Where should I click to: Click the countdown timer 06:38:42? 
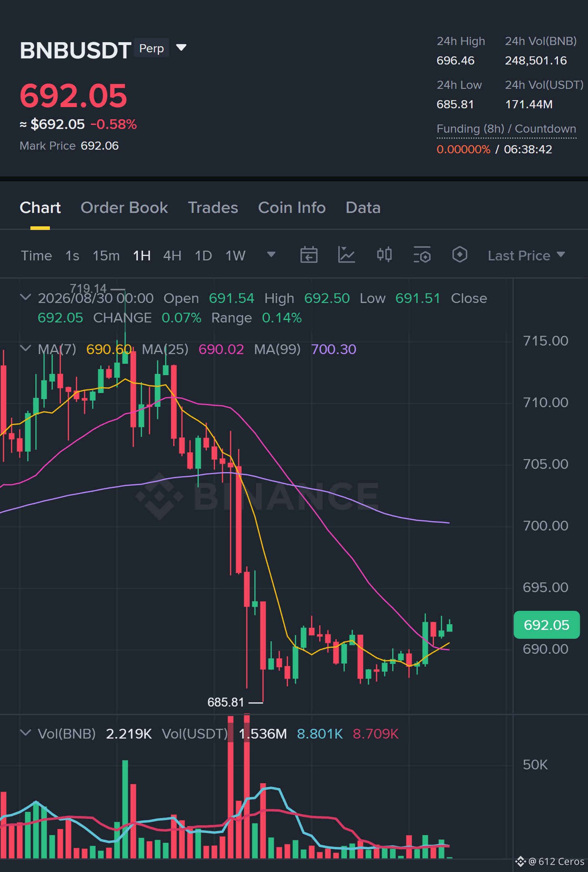(528, 149)
